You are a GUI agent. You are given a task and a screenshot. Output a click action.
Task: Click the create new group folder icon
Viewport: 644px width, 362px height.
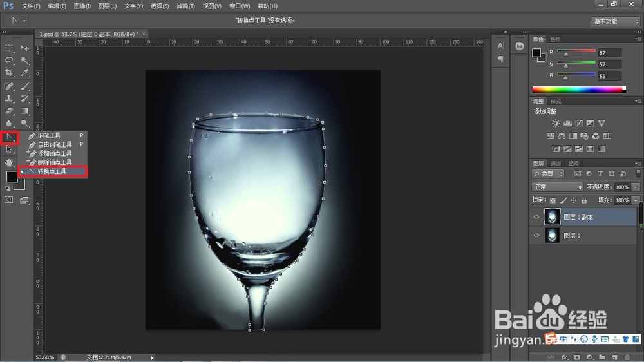[x=601, y=357]
